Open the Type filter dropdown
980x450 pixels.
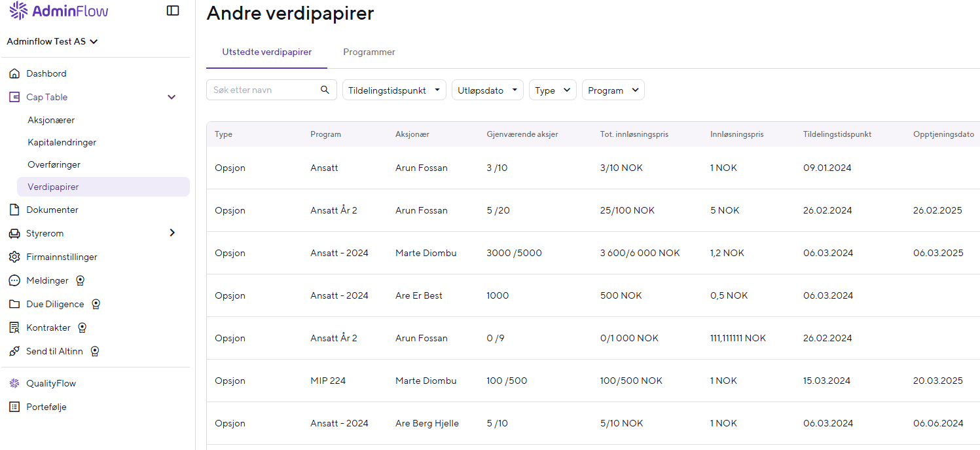[x=553, y=90]
